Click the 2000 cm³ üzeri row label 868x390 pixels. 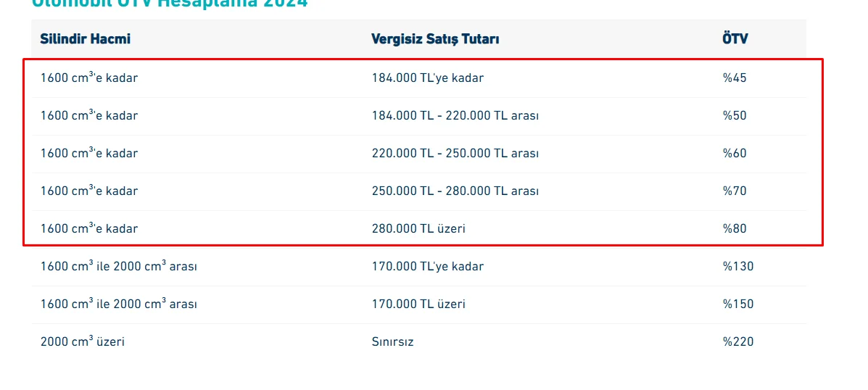click(x=83, y=341)
